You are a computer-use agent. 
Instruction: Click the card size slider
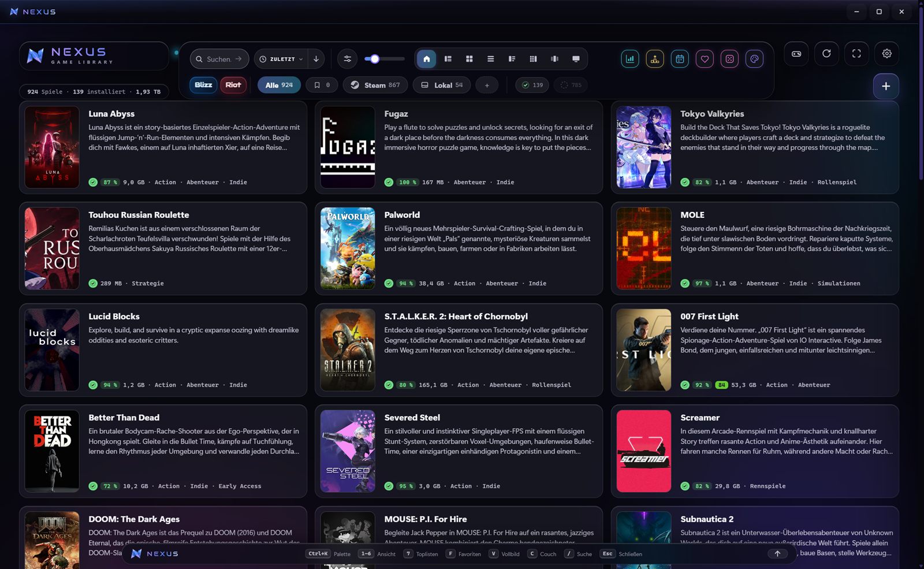(x=385, y=59)
